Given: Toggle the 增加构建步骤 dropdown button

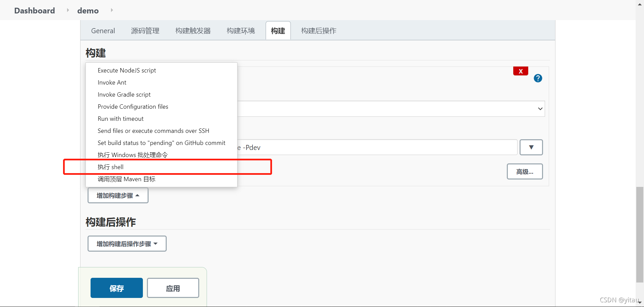Looking at the screenshot, I should (x=118, y=195).
